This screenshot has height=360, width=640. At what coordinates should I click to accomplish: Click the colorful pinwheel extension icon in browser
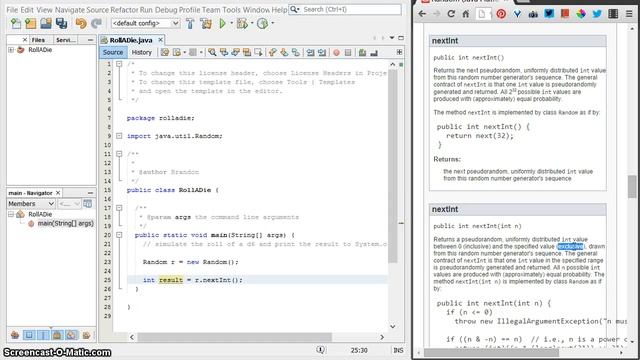click(x=581, y=14)
